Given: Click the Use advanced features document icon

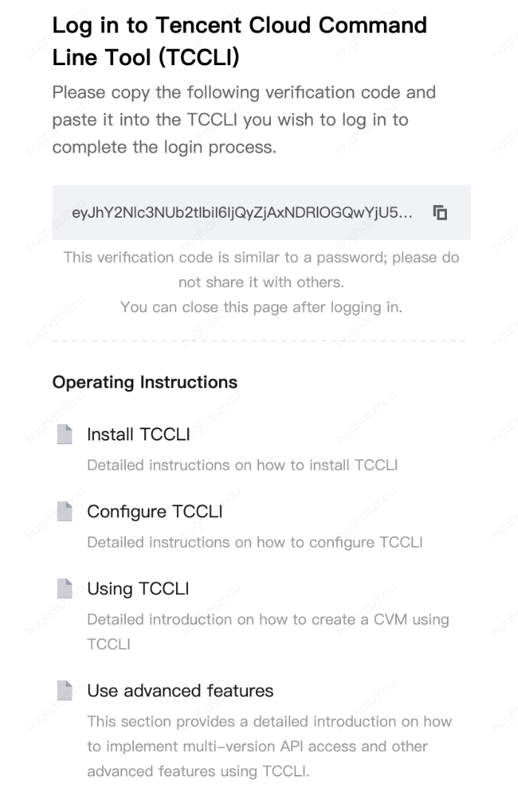Looking at the screenshot, I should 64,691.
